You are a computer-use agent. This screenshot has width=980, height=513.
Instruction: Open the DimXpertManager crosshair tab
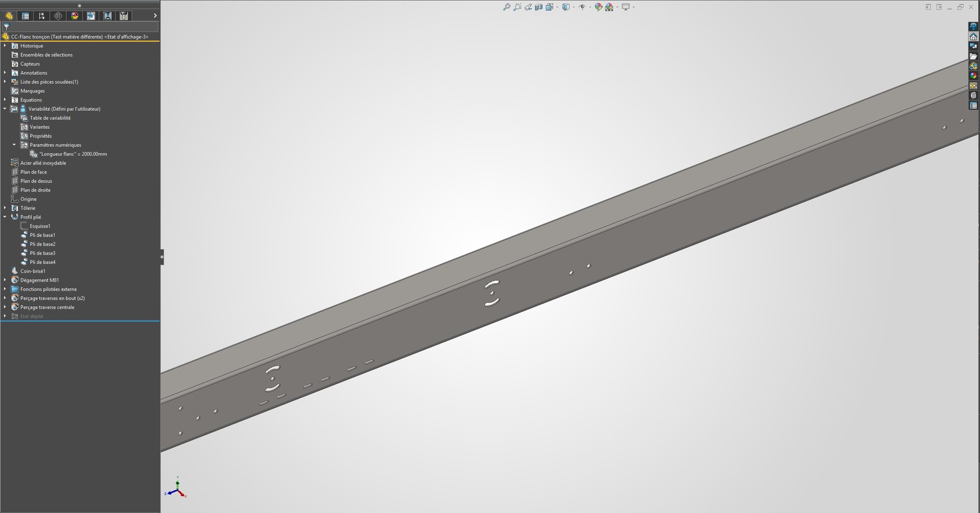(x=58, y=16)
